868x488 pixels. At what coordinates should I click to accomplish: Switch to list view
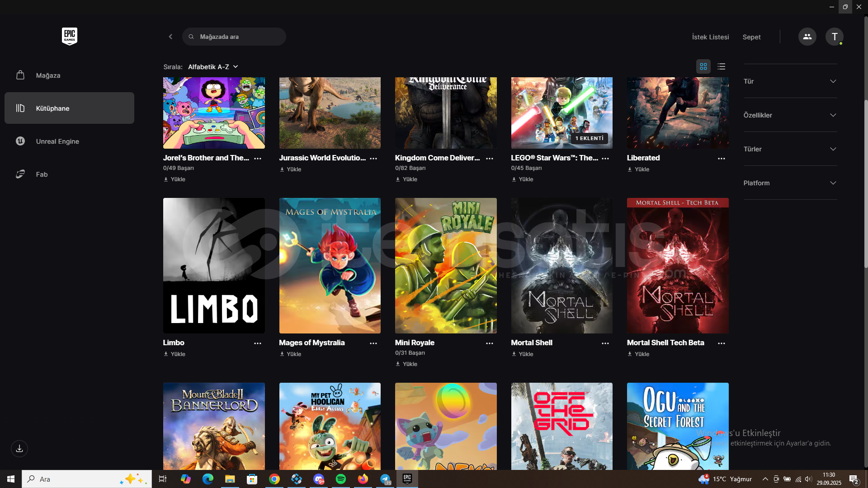(722, 66)
